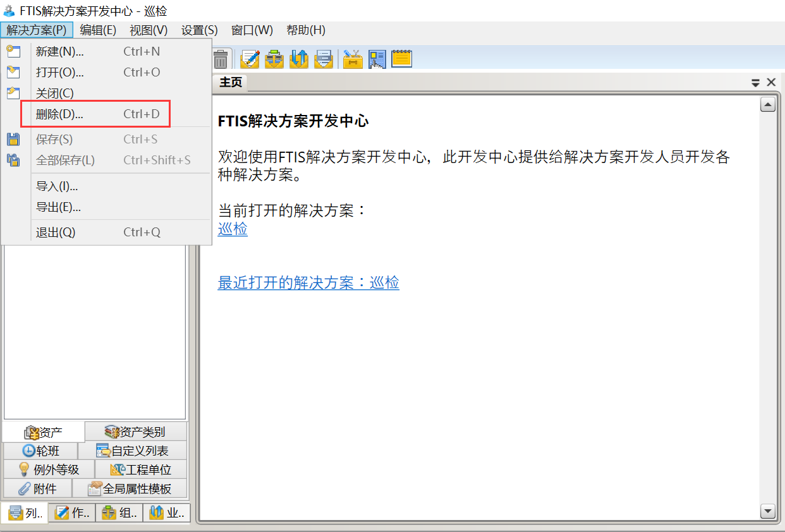
Task: Click the green organization chart toolbar icon
Action: tap(274, 59)
